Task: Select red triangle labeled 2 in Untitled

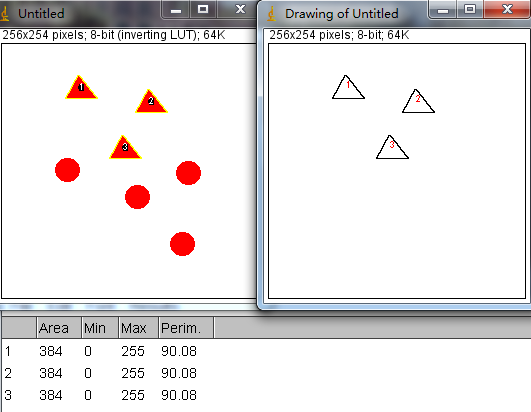Action: pyautogui.click(x=151, y=103)
